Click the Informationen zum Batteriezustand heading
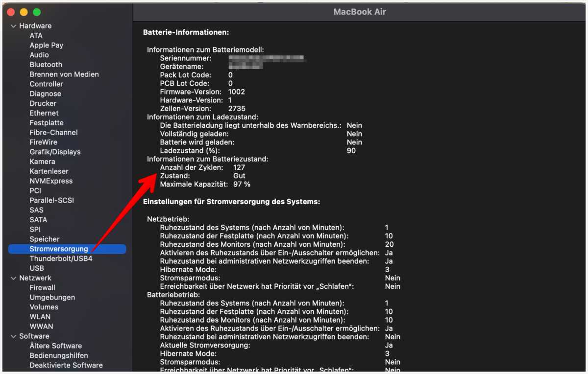The width and height of the screenshot is (588, 374). pos(208,159)
